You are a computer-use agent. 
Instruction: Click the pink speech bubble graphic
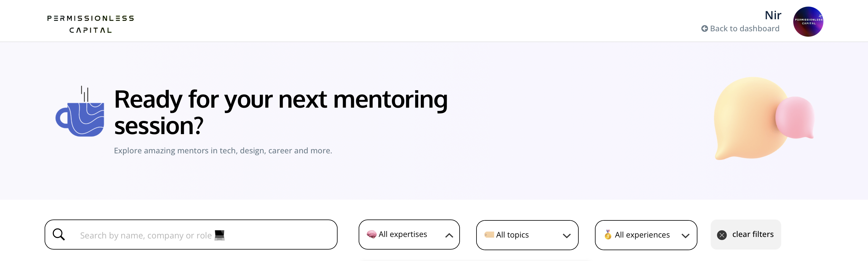[x=795, y=118]
